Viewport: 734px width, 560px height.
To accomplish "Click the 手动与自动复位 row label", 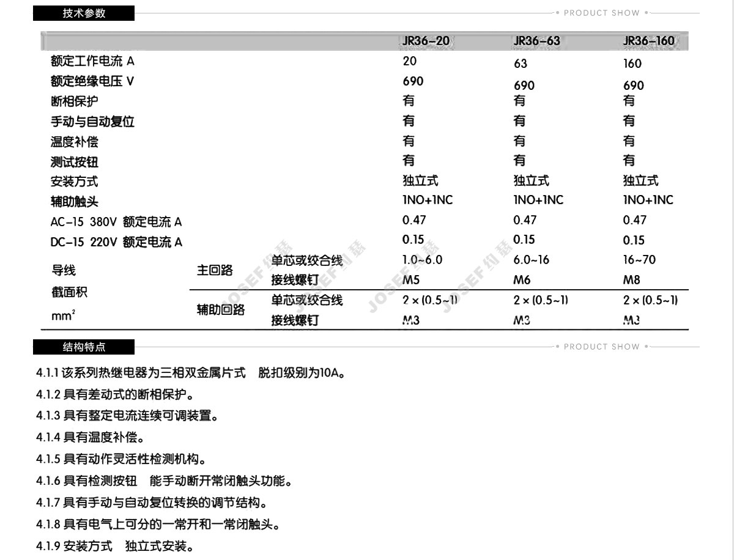I will [x=92, y=122].
